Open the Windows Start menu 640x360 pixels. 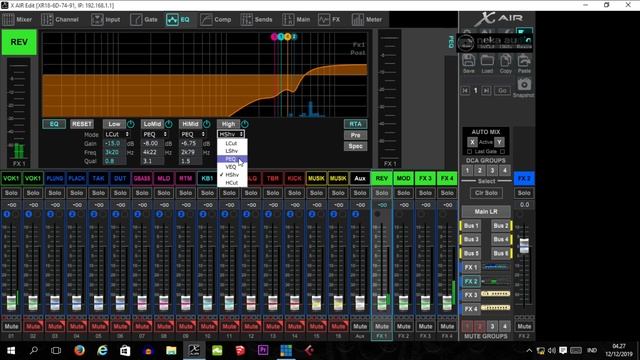(x=11, y=350)
